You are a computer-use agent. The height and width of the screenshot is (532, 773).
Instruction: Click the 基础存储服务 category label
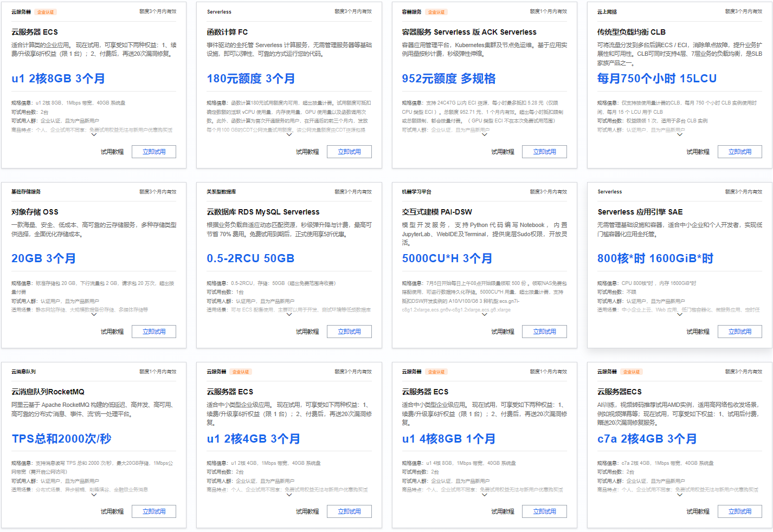26,192
